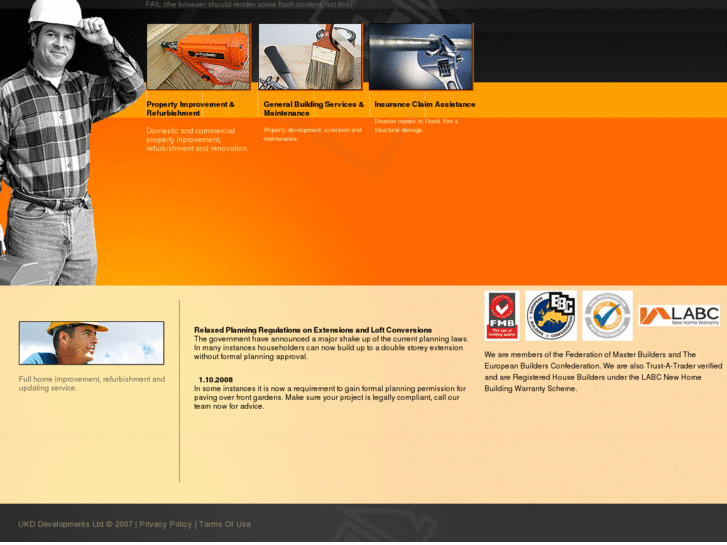
Task: Open the Terms Of Use link
Action: [225, 524]
